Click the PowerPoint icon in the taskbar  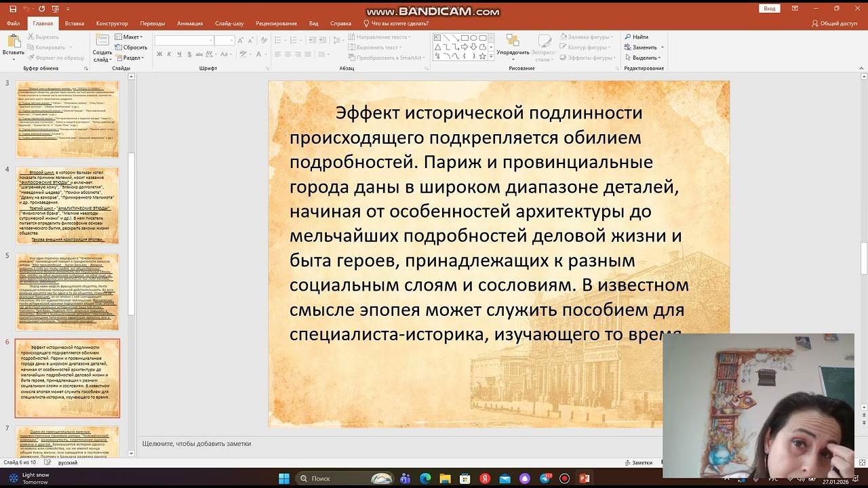(x=585, y=479)
